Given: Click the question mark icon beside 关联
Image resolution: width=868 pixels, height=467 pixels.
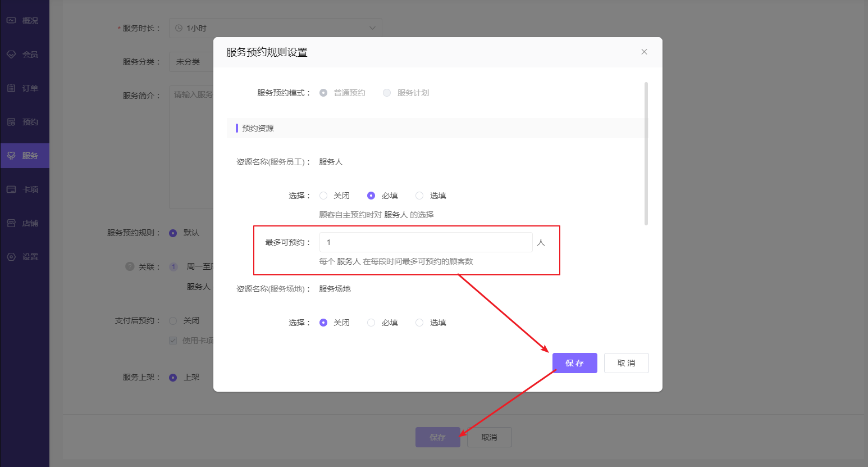Looking at the screenshot, I should pyautogui.click(x=130, y=266).
